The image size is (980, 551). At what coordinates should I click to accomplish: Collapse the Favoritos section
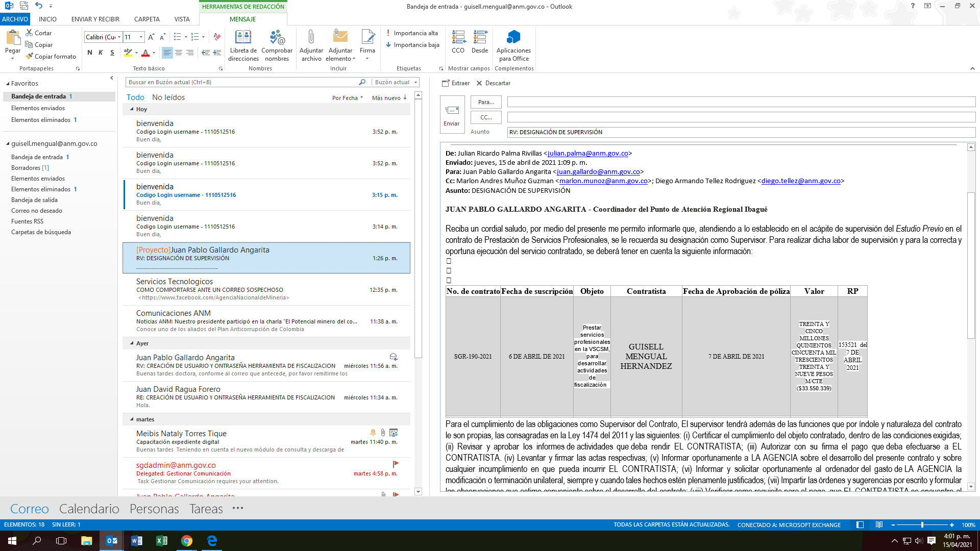click(8, 84)
